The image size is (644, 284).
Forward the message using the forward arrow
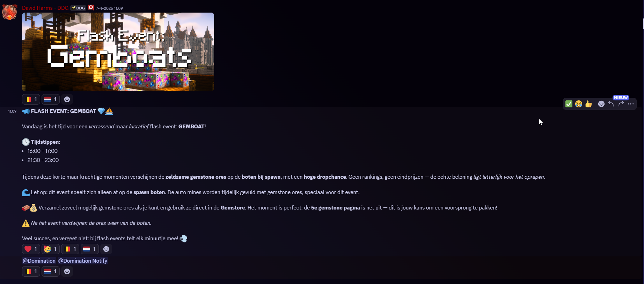pyautogui.click(x=621, y=104)
